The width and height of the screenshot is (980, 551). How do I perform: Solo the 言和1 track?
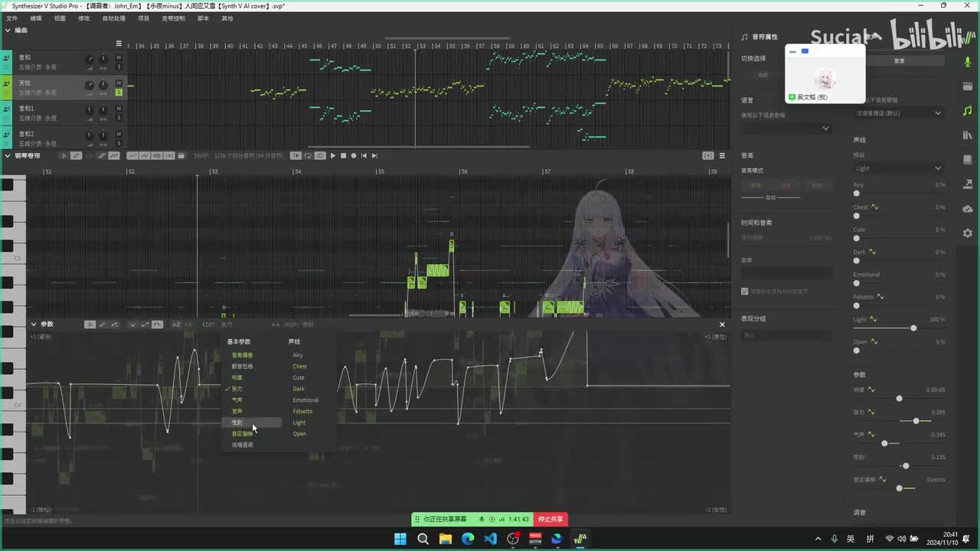119,118
